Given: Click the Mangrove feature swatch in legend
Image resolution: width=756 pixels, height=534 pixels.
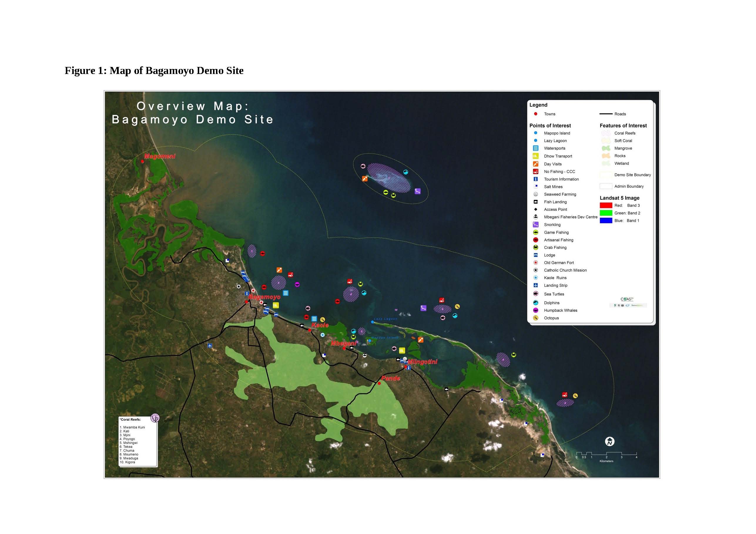Looking at the screenshot, I should click(x=606, y=148).
